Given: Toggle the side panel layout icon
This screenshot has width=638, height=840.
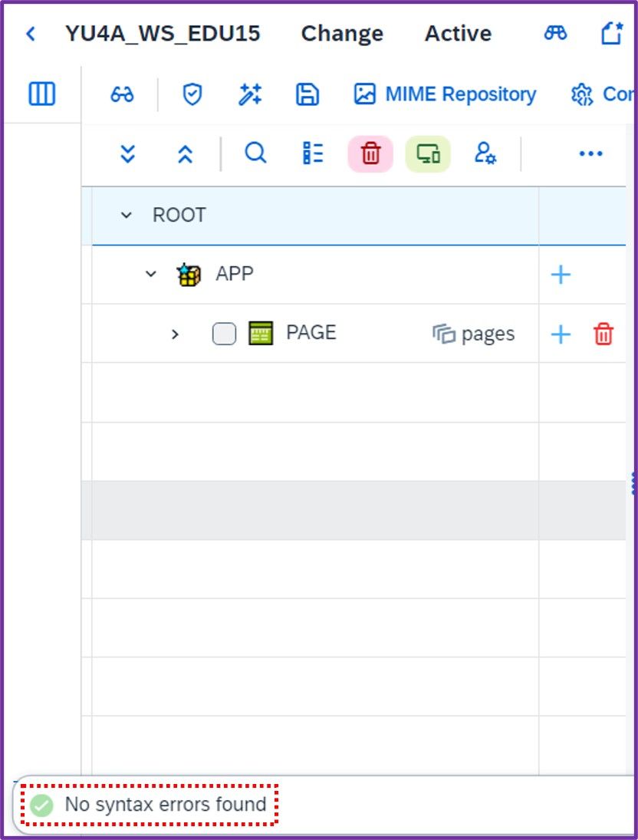Looking at the screenshot, I should [41, 94].
